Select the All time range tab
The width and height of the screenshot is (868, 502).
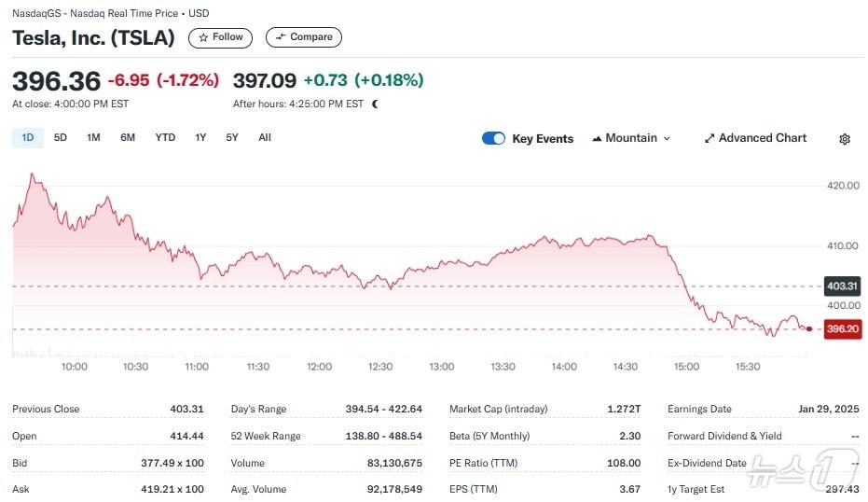point(265,138)
